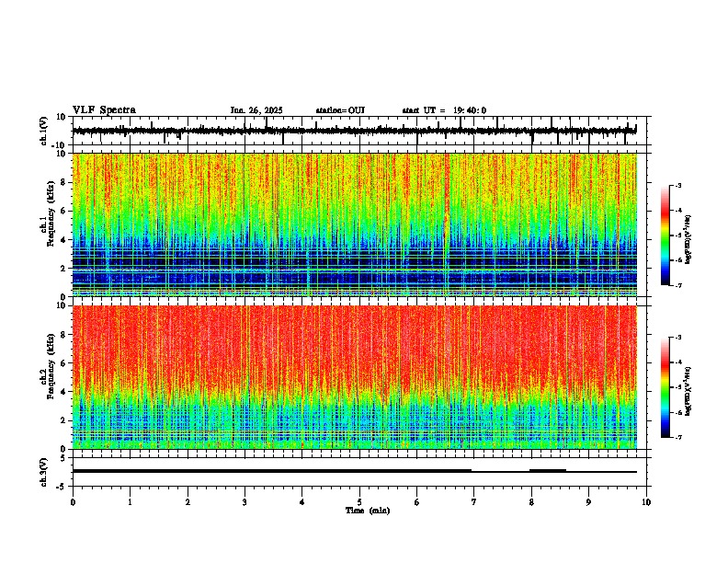The width and height of the screenshot is (728, 563).
Task: Click the "2" kHz tick on ch.2 spectrogram axis
Action: tap(64, 419)
